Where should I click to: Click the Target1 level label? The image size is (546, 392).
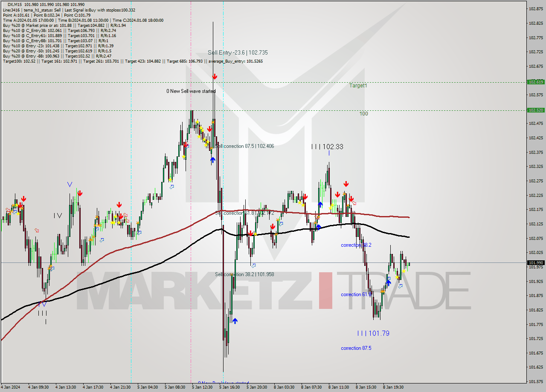(358, 86)
